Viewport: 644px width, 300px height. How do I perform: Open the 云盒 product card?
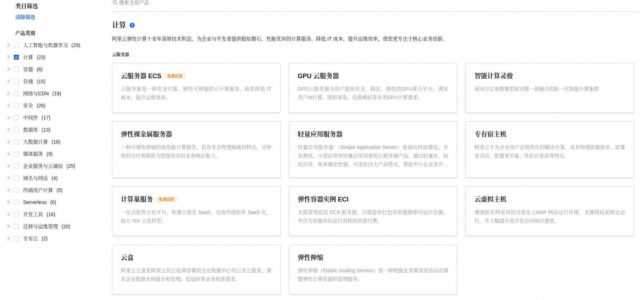tap(196, 269)
